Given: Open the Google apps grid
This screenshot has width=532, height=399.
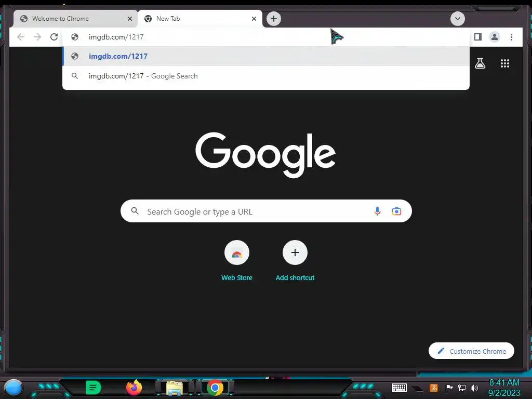Looking at the screenshot, I should pyautogui.click(x=505, y=63).
